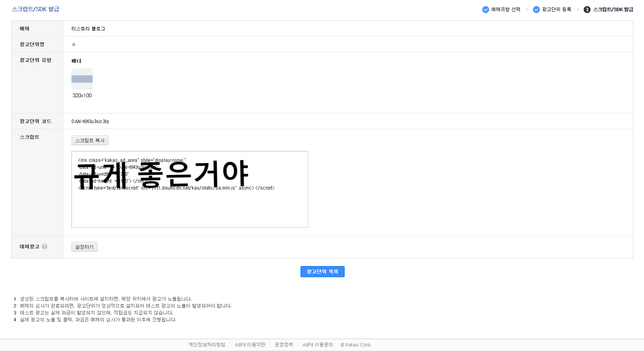Open the AdFit 이용문의 footer link

point(318,345)
